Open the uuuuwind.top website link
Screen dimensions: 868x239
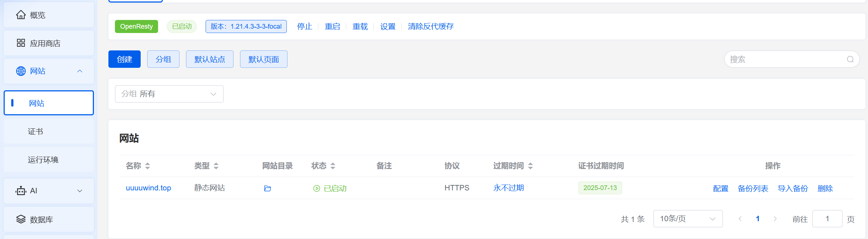pos(148,188)
